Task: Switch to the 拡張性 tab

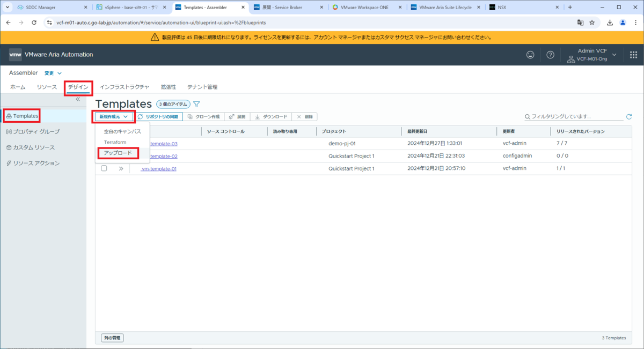Action: click(169, 87)
